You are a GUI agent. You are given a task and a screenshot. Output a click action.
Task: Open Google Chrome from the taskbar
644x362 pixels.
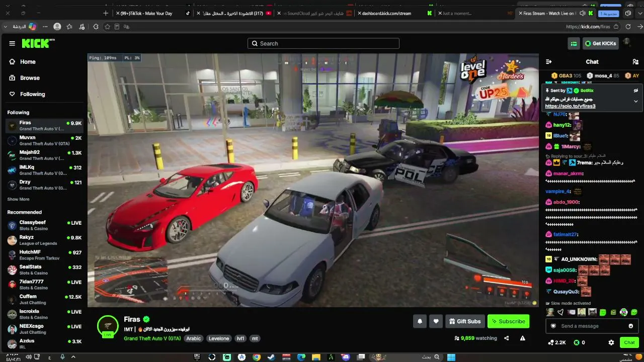[257, 357]
